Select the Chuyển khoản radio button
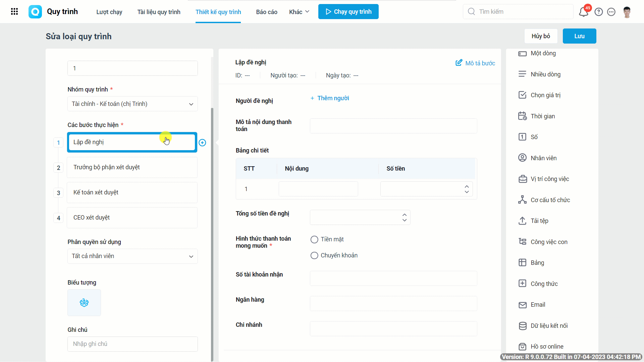Viewport: 644px width, 362px height. click(314, 255)
